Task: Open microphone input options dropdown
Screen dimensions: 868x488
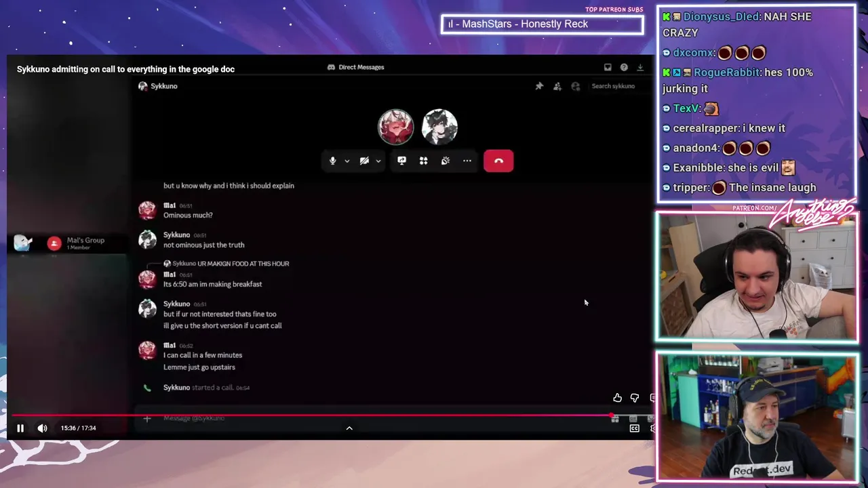Action: click(347, 161)
